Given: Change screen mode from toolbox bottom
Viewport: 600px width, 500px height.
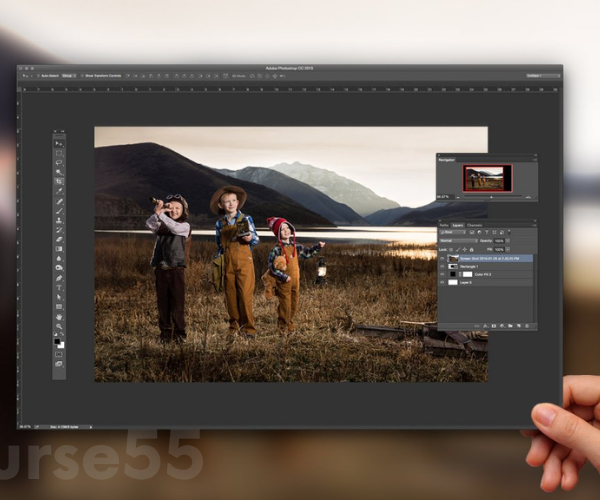Looking at the screenshot, I should (59, 364).
